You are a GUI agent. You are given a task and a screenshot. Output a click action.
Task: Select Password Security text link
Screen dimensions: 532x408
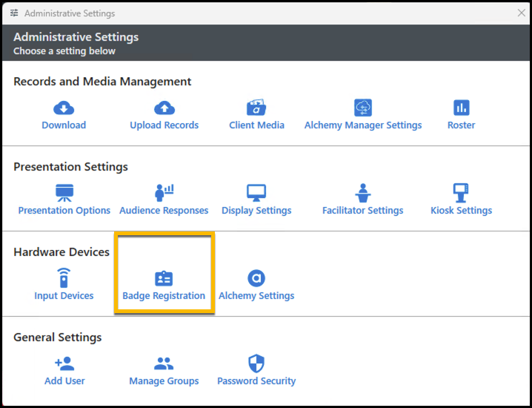tap(256, 381)
